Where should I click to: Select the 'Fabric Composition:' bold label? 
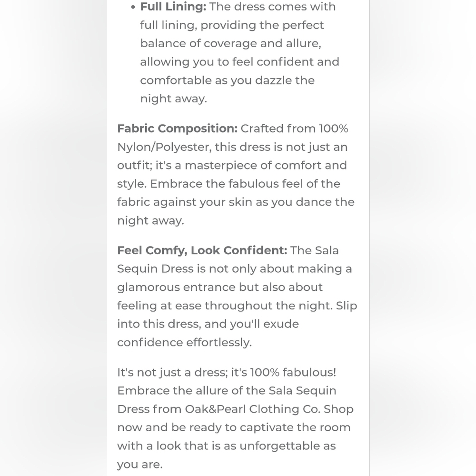(x=177, y=129)
